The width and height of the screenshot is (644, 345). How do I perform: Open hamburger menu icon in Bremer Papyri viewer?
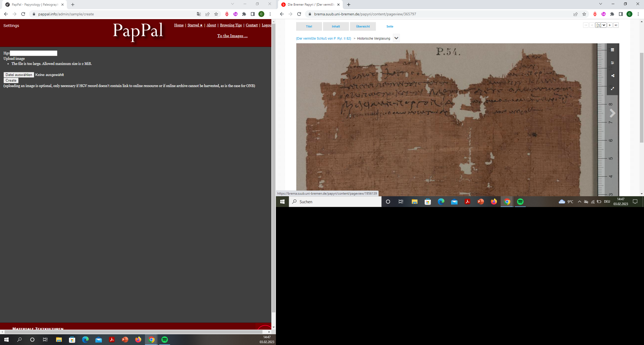(x=612, y=50)
